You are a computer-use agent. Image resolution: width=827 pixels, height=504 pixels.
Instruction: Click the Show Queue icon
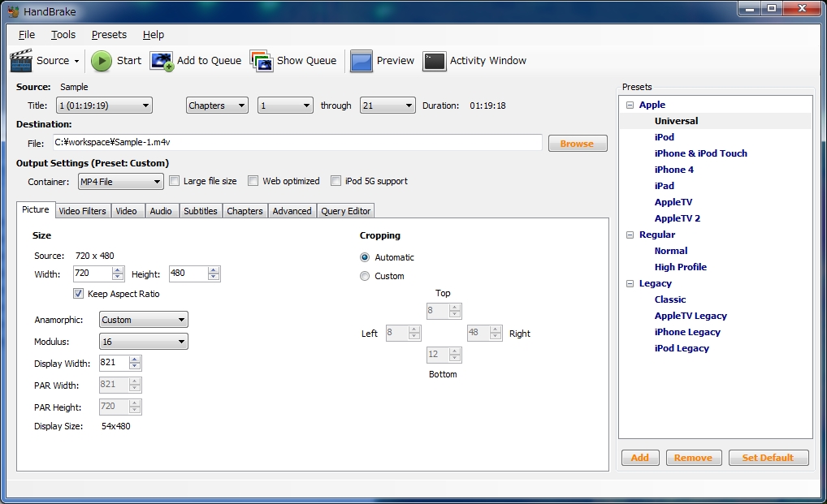262,61
